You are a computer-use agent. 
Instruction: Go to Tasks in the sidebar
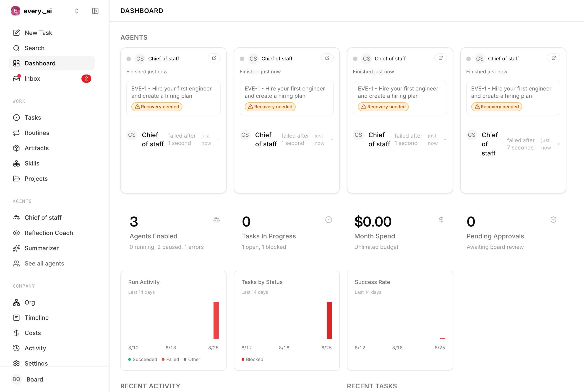pos(52,118)
